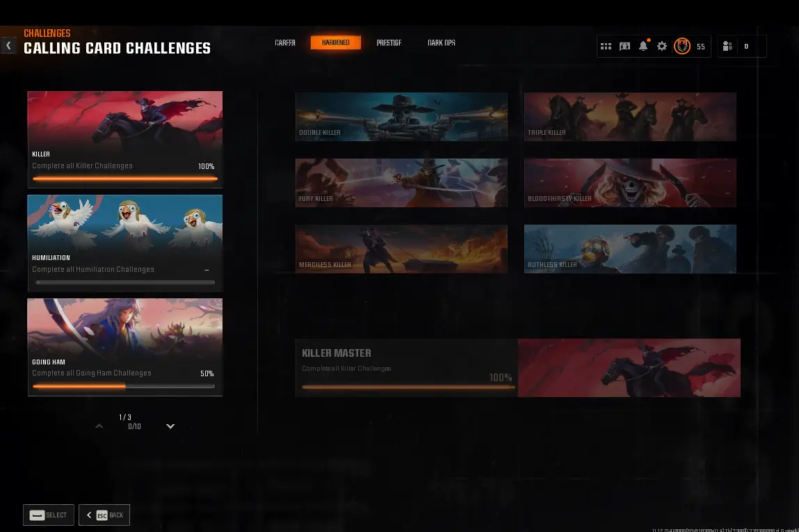The width and height of the screenshot is (799, 532).
Task: Click the back arrow beside Challenges title
Action: click(x=8, y=46)
